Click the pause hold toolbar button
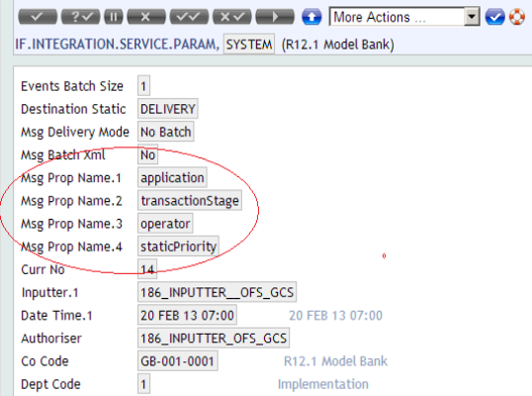Screen dimensions: 532x396 coord(114,17)
